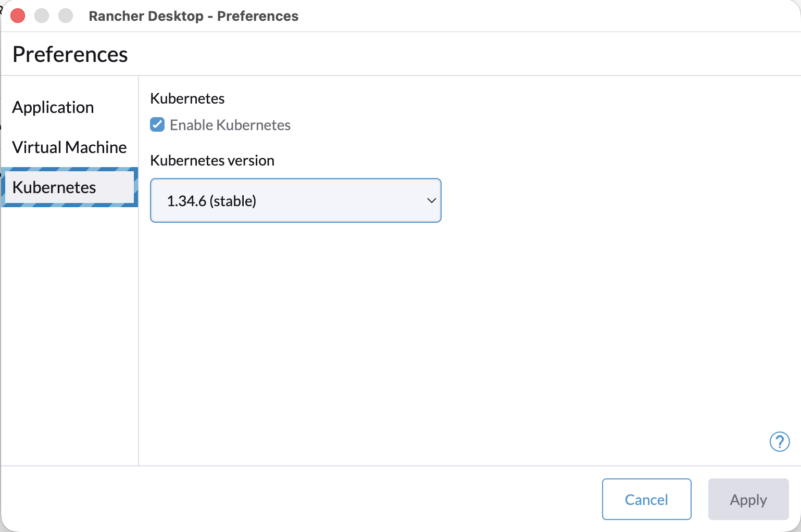
Task: Close the Preferences window with the red button
Action: click(x=18, y=16)
